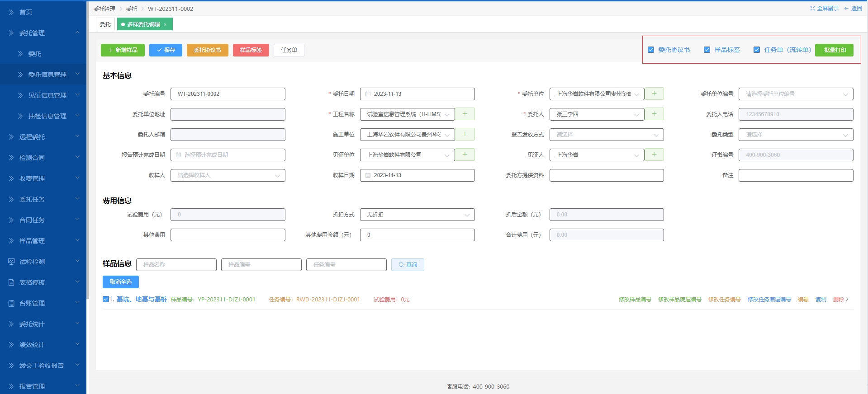
Task: Click the plus icon next to 委托单位
Action: 654,94
